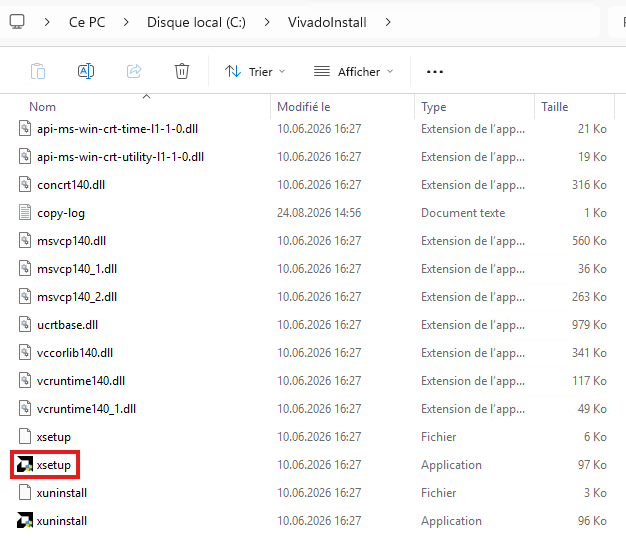This screenshot has width=626, height=538.
Task: Click the Document texte type cell
Action: click(x=463, y=213)
